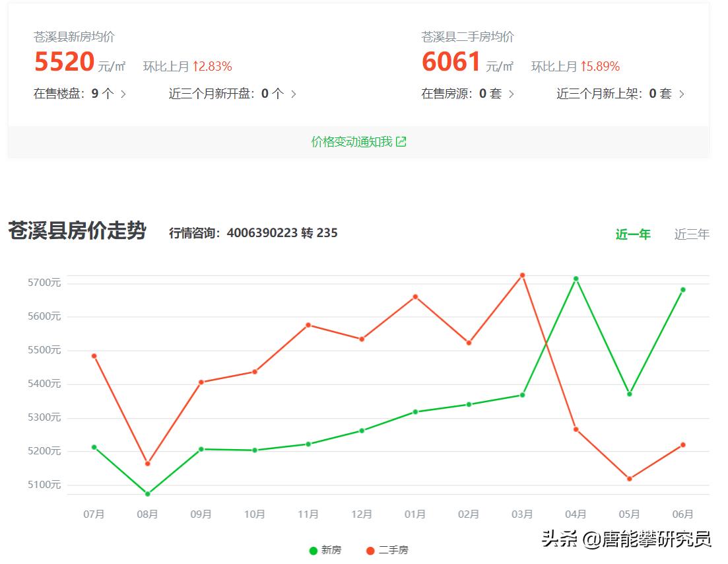Select the red 二手房 point for 01月

[416, 297]
